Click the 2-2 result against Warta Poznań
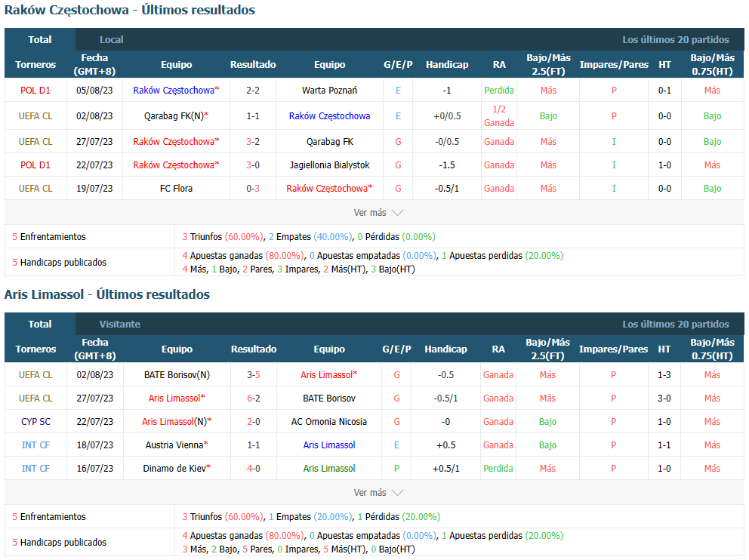 click(253, 91)
